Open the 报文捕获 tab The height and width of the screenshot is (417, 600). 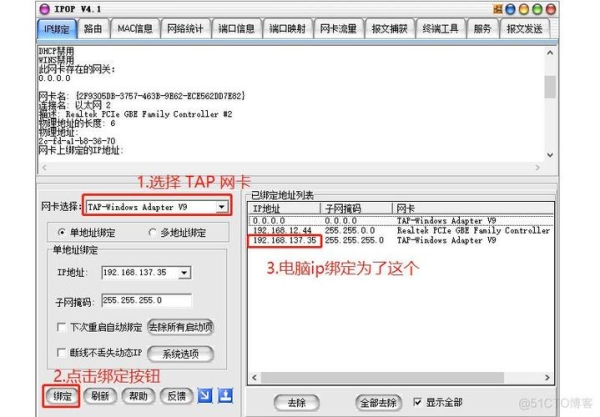[390, 29]
